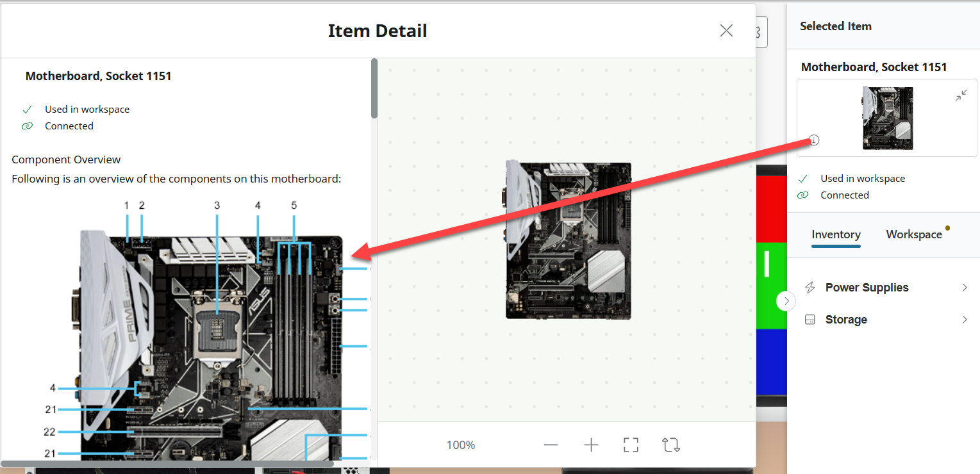Click the 'Component Overview' heading

point(66,159)
